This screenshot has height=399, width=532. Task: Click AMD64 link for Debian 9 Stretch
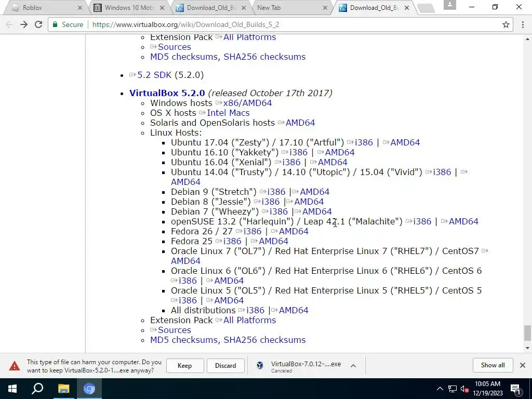point(314,191)
